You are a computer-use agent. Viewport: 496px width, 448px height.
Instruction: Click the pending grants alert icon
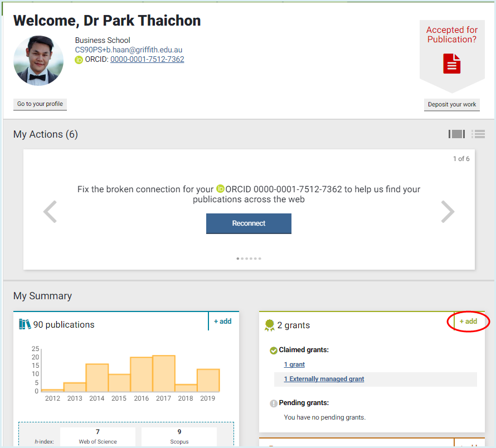(x=273, y=403)
